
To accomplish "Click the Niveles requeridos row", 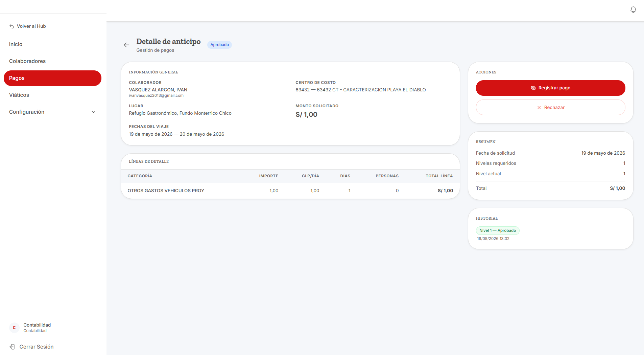I will click(550, 163).
